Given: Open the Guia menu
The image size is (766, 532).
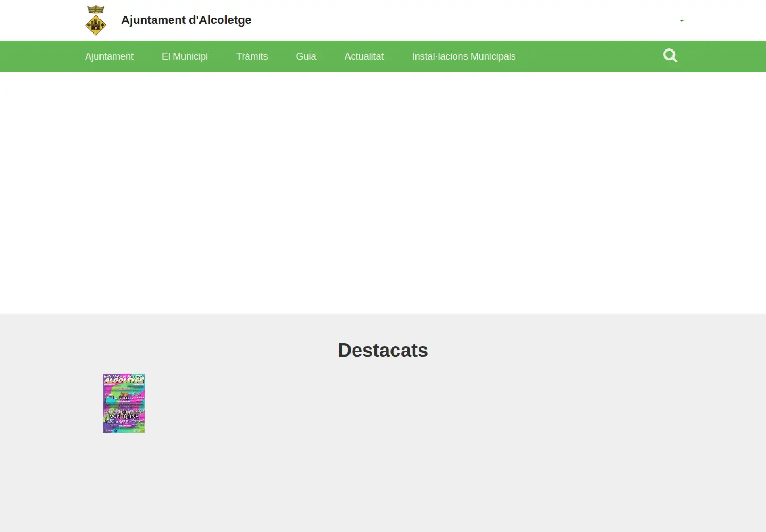Looking at the screenshot, I should pos(306,56).
